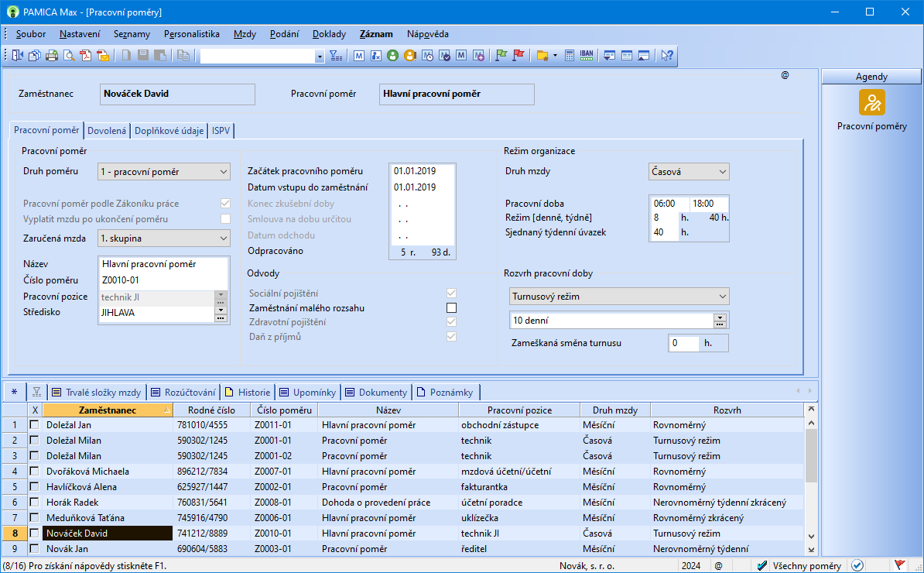Open the Pracovní poměry agenda icon
Screen dimensions: 924x573
(871, 102)
